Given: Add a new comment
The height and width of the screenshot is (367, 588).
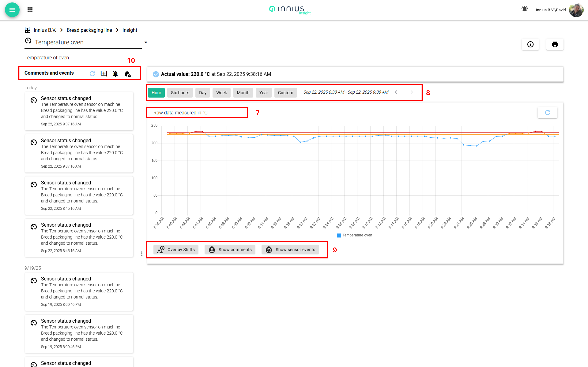Looking at the screenshot, I should [x=104, y=74].
